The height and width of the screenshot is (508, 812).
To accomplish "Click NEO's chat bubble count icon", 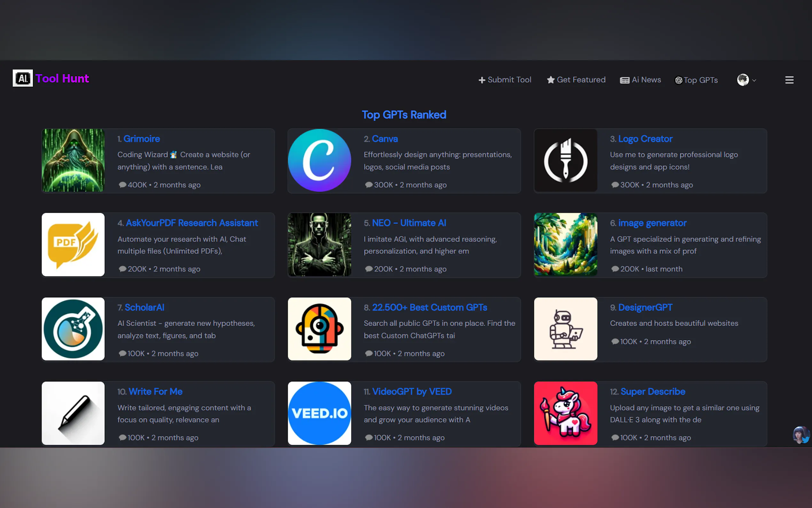I will [369, 269].
